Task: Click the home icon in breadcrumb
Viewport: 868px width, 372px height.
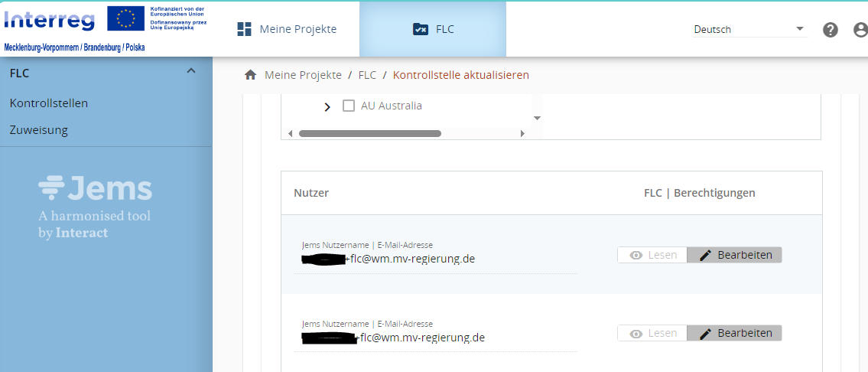Action: click(250, 75)
